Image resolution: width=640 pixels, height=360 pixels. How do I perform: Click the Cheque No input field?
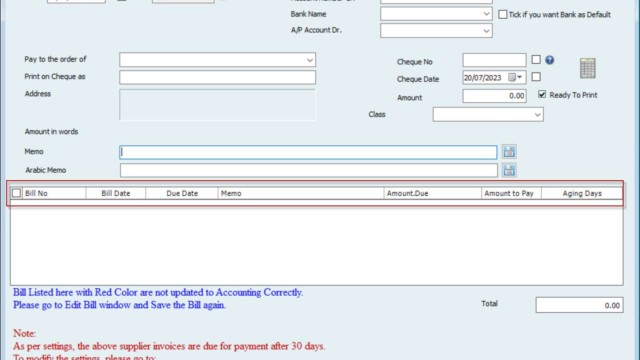(494, 60)
